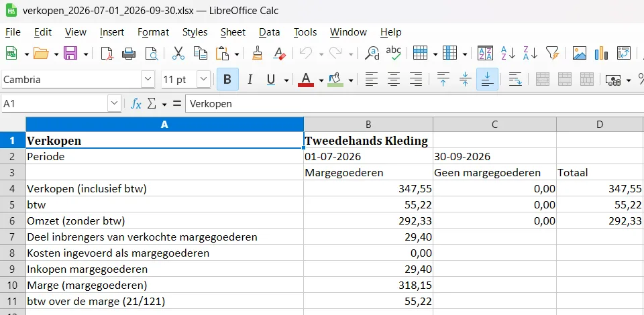Toggle Print Preview icon
644x315 pixels.
click(151, 54)
